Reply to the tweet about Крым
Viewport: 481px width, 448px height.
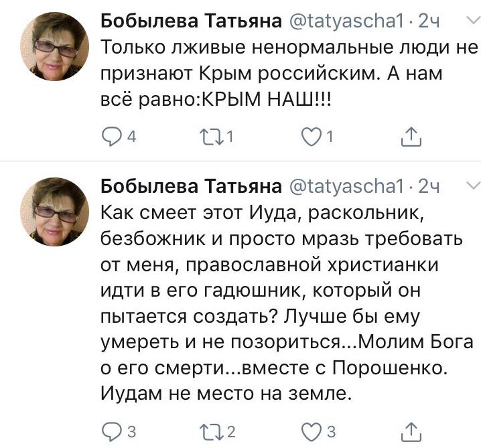109,137
